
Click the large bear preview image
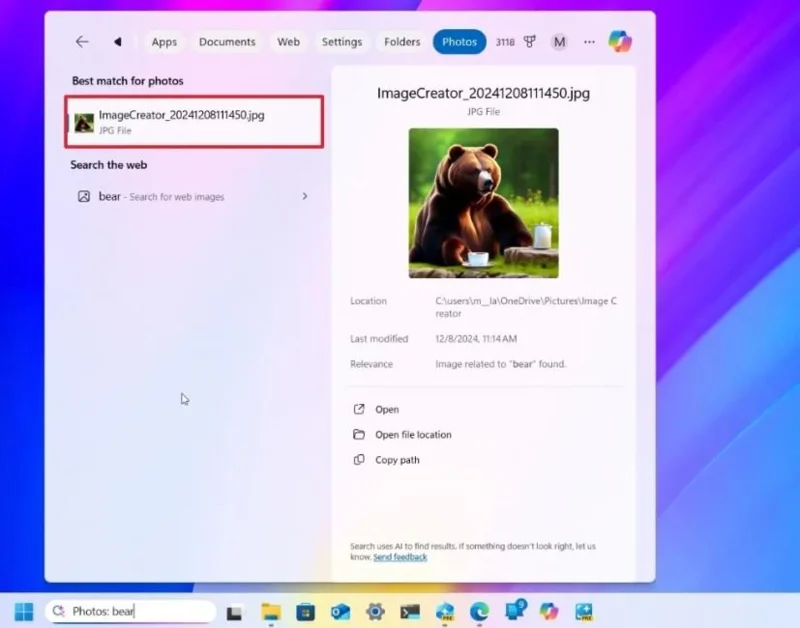tap(483, 203)
